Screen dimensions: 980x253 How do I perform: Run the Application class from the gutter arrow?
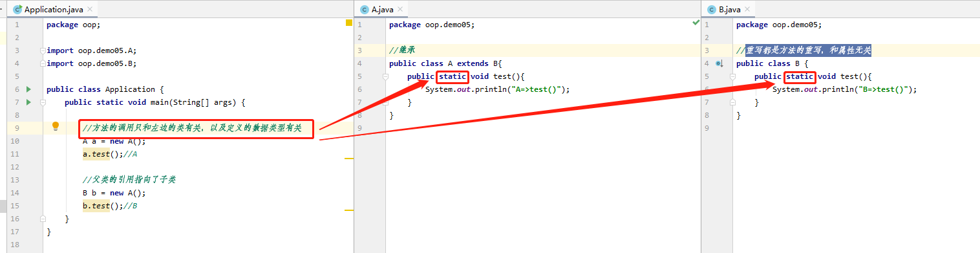[x=28, y=89]
